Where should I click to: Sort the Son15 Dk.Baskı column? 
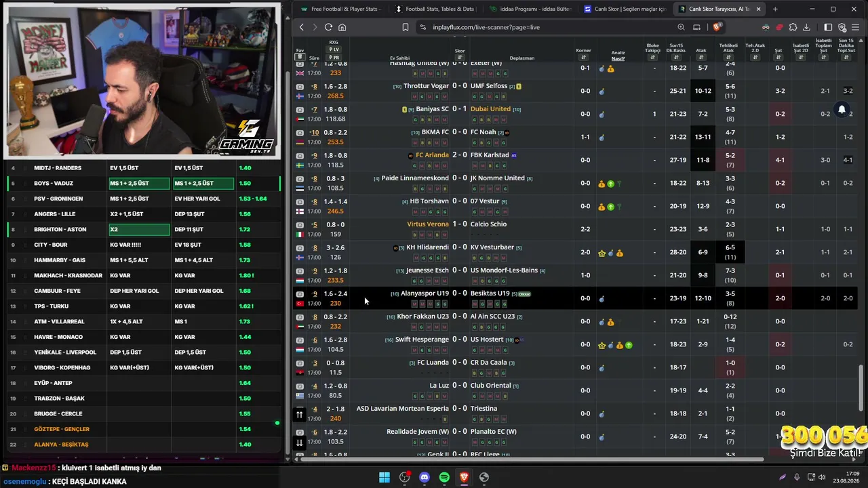click(x=676, y=58)
